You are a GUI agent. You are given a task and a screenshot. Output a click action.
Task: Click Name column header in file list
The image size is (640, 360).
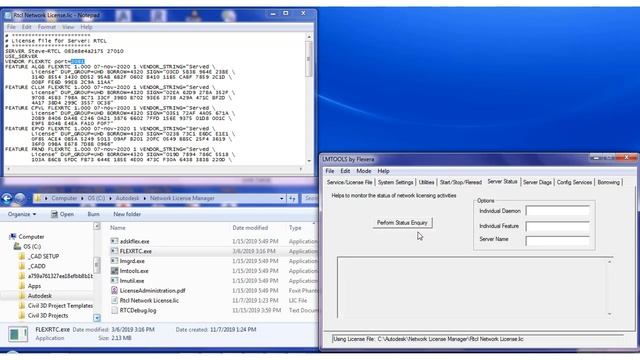[x=118, y=228]
